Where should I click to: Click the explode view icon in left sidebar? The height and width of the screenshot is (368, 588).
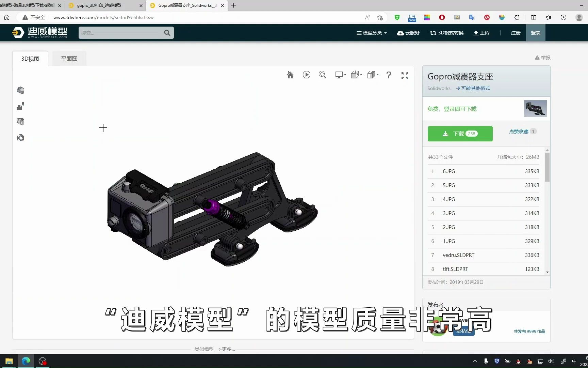click(20, 106)
